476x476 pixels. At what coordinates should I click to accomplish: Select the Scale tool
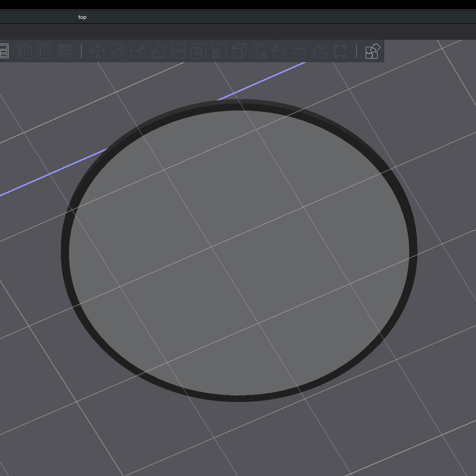[x=138, y=51]
